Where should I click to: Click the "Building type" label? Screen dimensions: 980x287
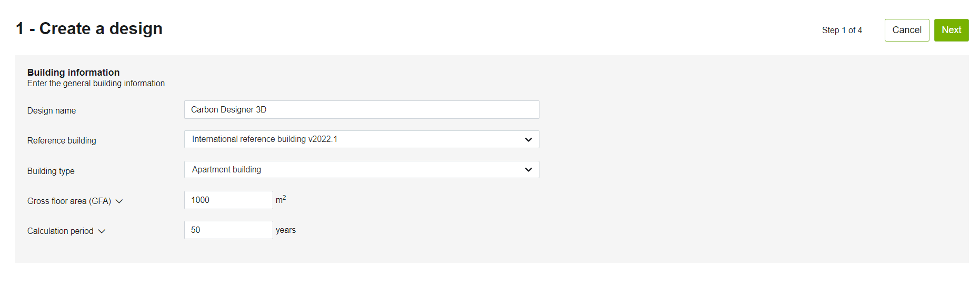pyautogui.click(x=51, y=171)
